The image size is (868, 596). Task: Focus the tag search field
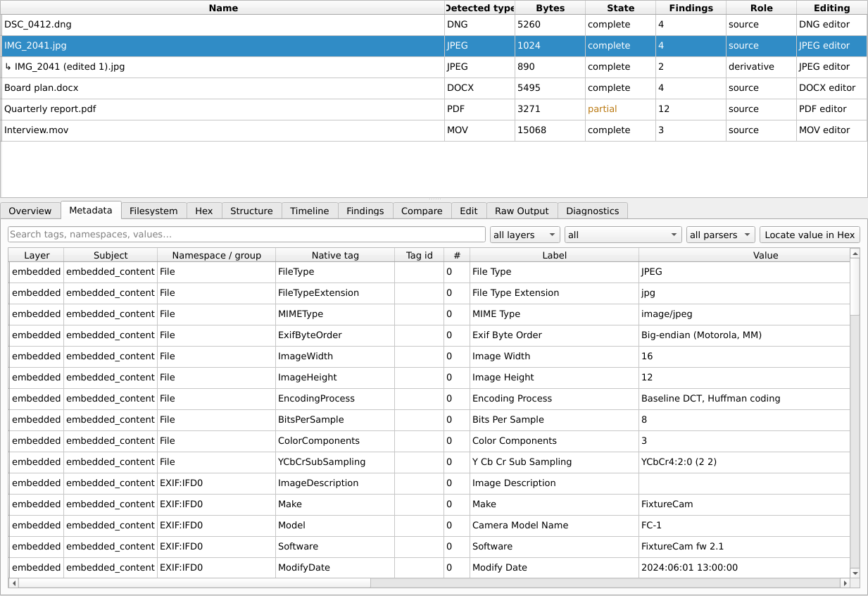click(246, 235)
